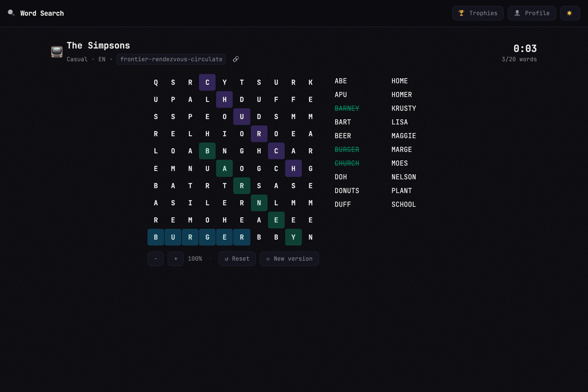Select letter K at top-right grid corner

[310, 82]
